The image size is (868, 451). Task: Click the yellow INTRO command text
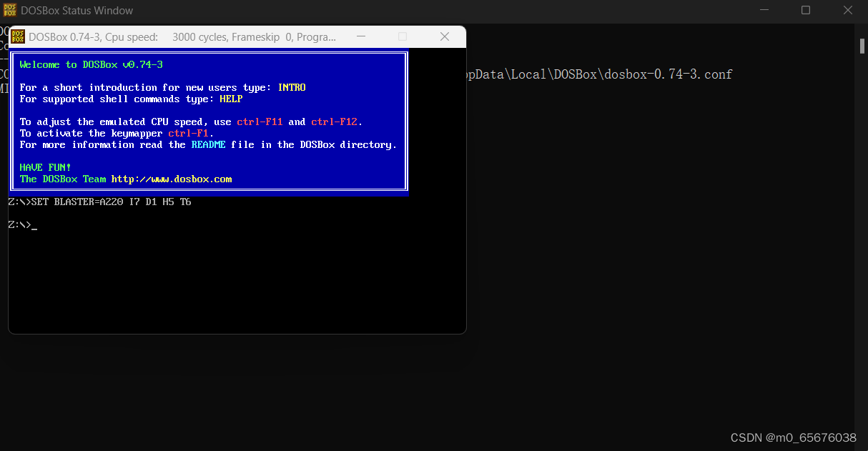pyautogui.click(x=292, y=87)
